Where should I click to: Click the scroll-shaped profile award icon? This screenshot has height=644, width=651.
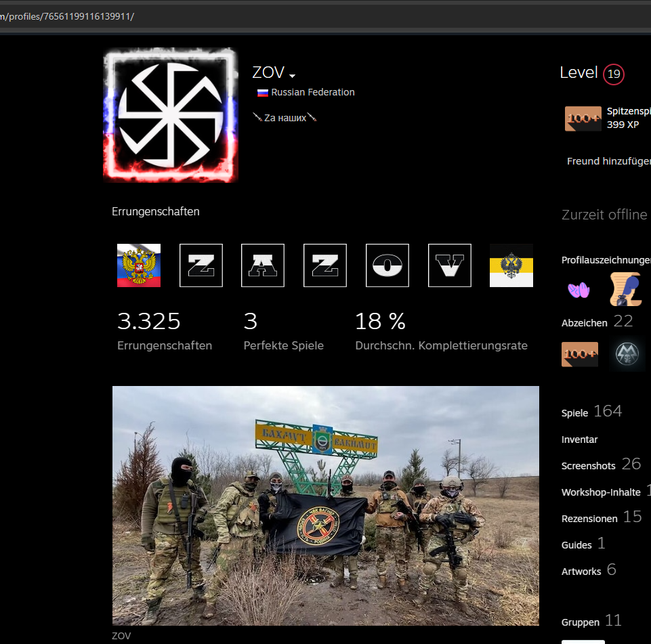(625, 290)
